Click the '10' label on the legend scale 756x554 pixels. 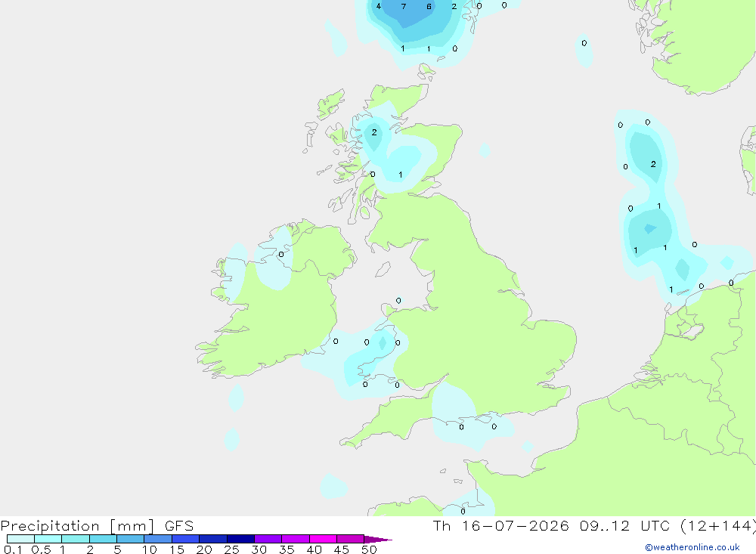pyautogui.click(x=150, y=549)
